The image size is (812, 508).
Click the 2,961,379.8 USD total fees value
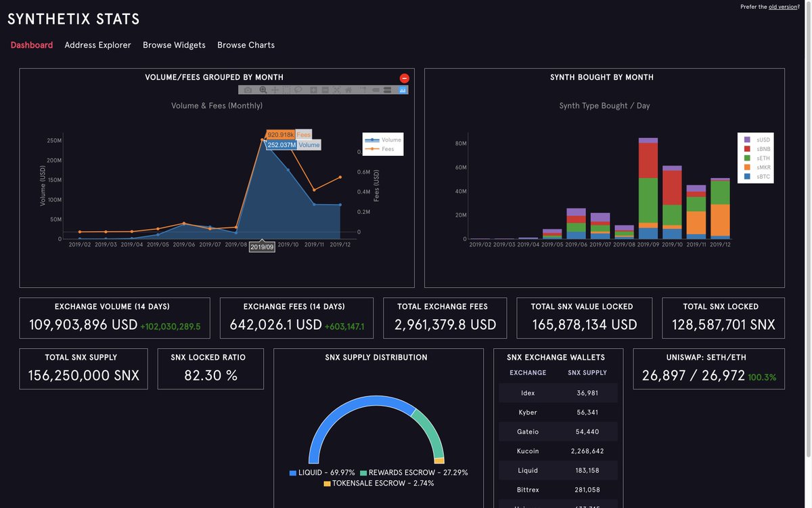[x=445, y=325]
